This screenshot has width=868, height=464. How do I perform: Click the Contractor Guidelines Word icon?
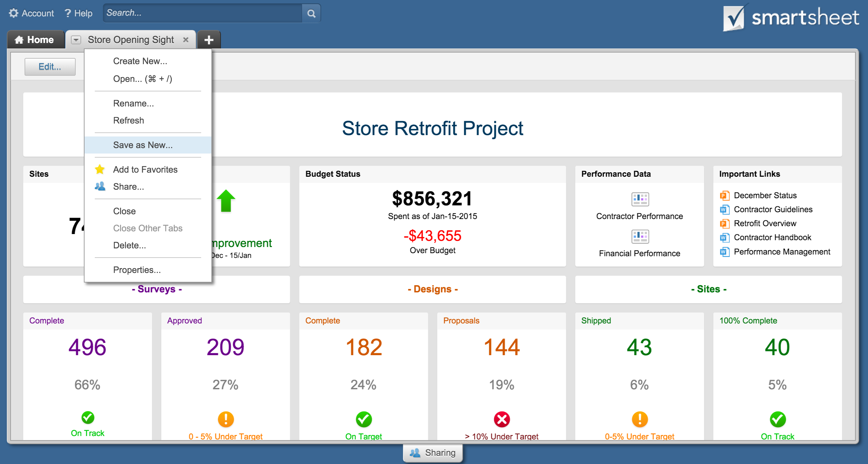pos(724,209)
